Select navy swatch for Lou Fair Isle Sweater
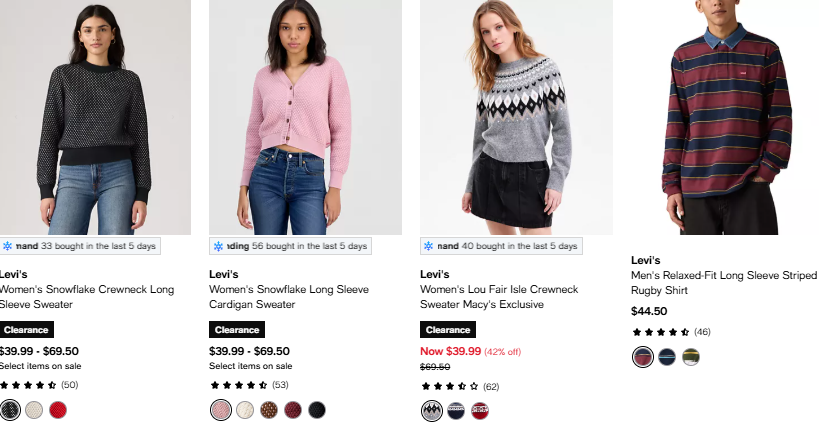This screenshot has width=819, height=439. 456,411
